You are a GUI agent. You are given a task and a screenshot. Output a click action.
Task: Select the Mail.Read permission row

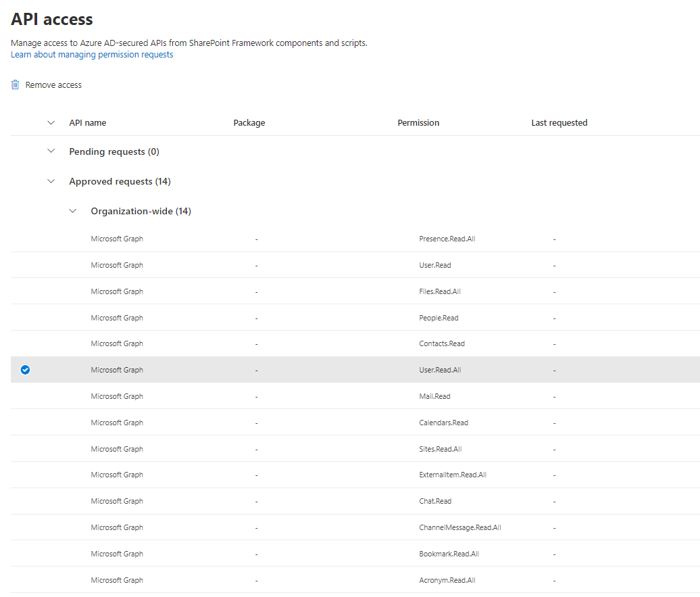coord(355,396)
